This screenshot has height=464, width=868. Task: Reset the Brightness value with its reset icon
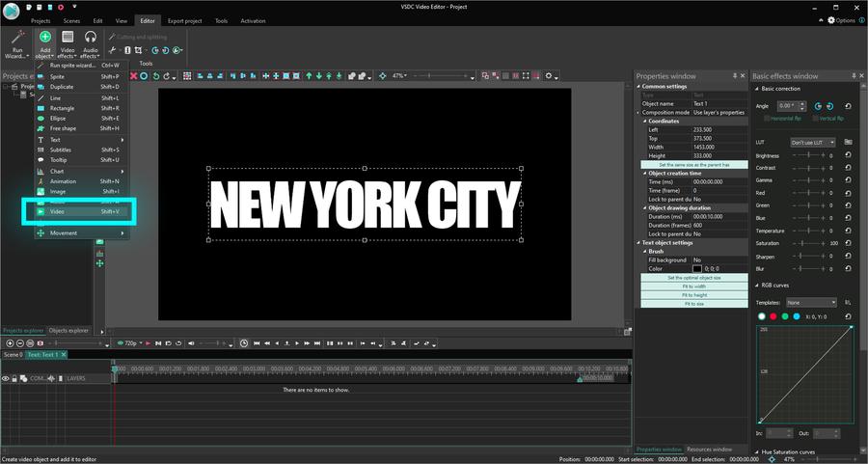[848, 155]
